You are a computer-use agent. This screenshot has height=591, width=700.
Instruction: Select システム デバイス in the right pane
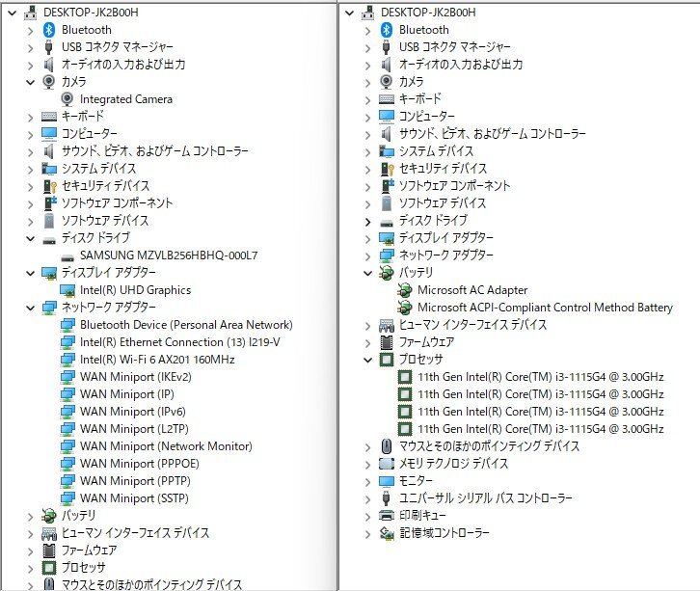coord(436,151)
